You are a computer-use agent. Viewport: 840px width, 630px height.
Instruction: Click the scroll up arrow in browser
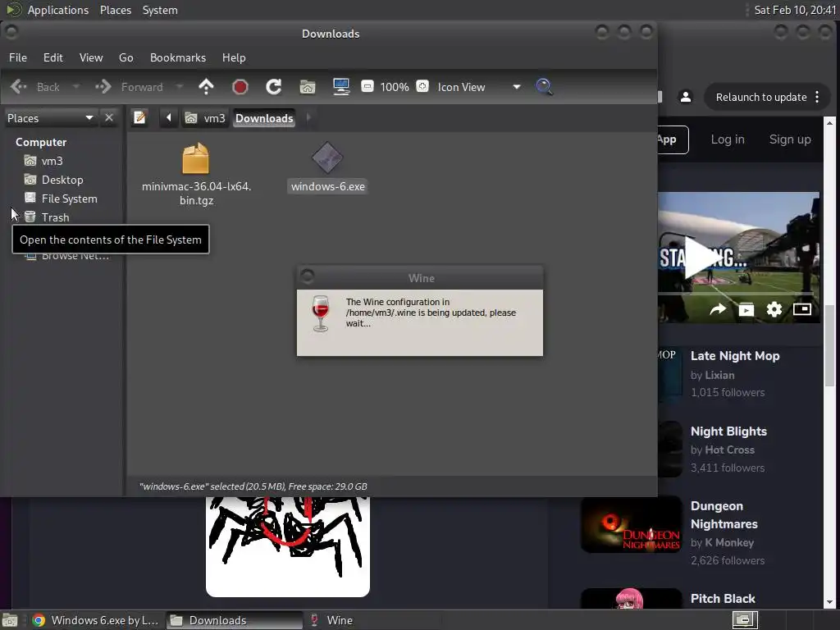(829, 123)
